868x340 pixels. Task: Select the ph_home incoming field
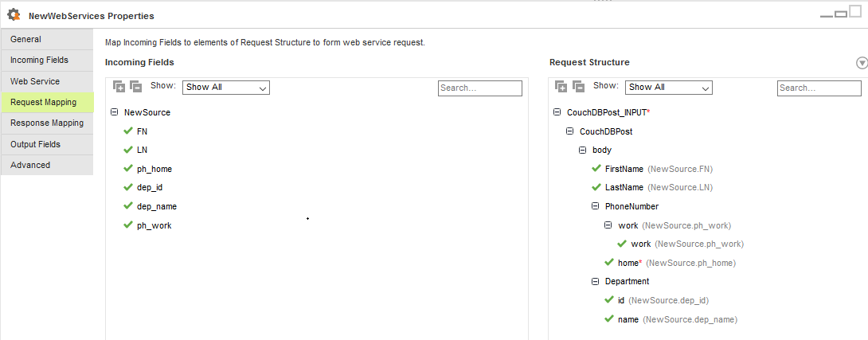tap(154, 169)
